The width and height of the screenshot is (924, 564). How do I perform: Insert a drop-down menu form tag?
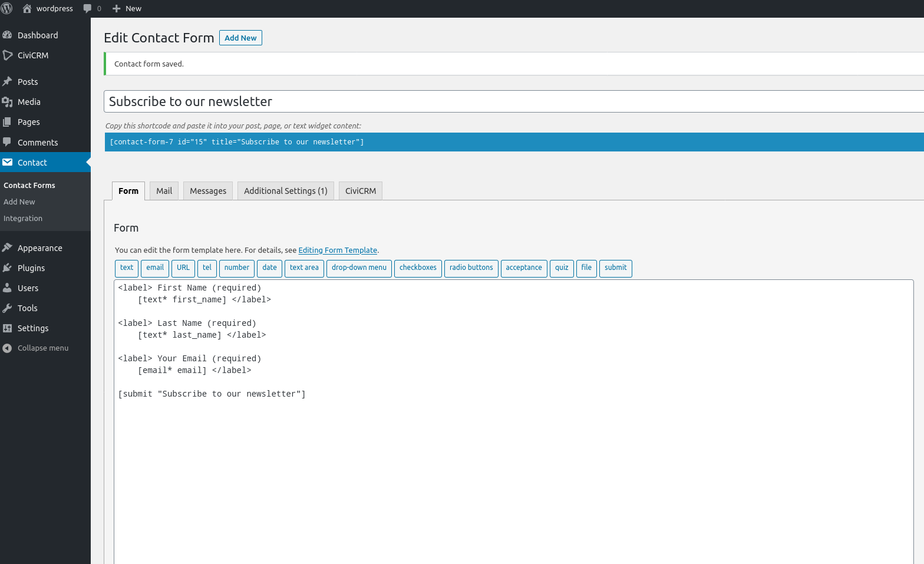point(359,268)
